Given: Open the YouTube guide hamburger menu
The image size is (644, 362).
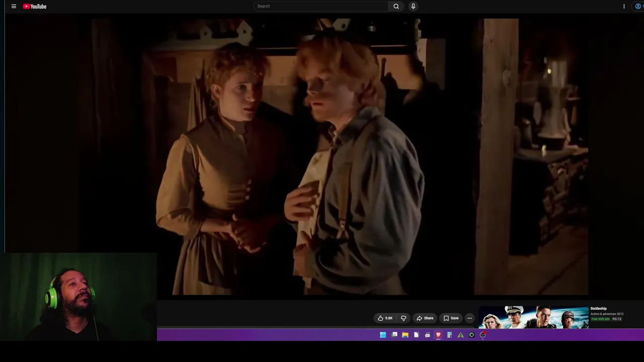Looking at the screenshot, I should point(14,7).
